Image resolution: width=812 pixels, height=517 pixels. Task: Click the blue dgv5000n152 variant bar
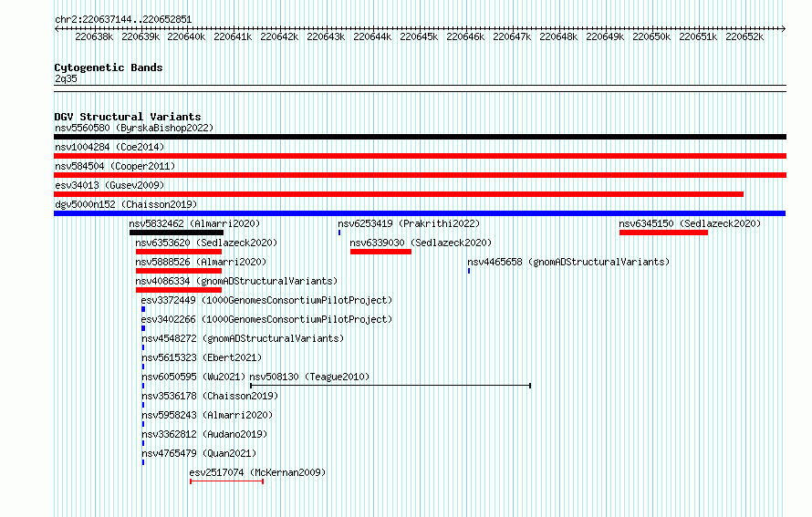(420, 213)
